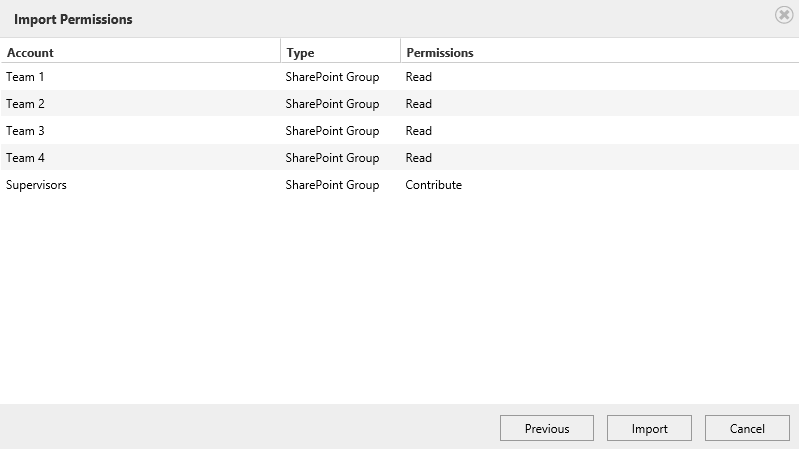Viewport: 799px width, 449px height.
Task: Select the Team 2 account row
Action: [400, 104]
